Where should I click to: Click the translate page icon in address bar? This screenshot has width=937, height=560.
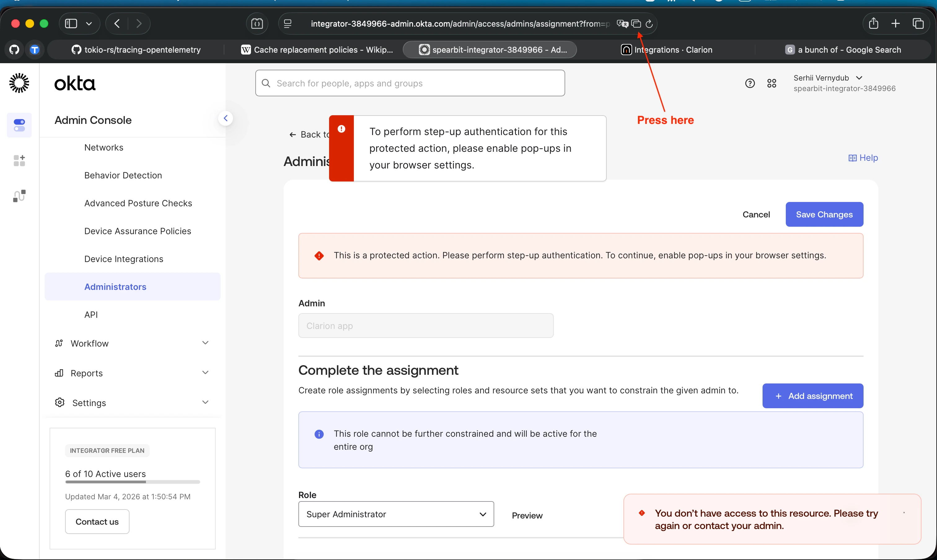pyautogui.click(x=622, y=24)
